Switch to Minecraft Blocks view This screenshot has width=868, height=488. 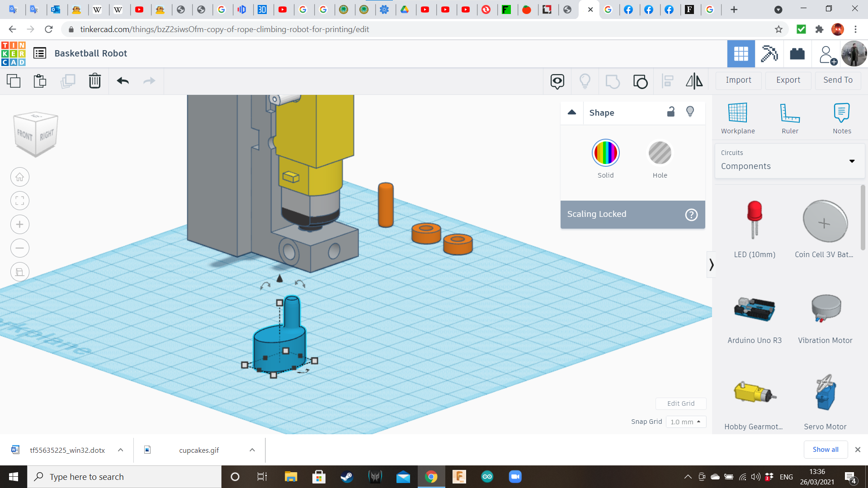click(769, 54)
